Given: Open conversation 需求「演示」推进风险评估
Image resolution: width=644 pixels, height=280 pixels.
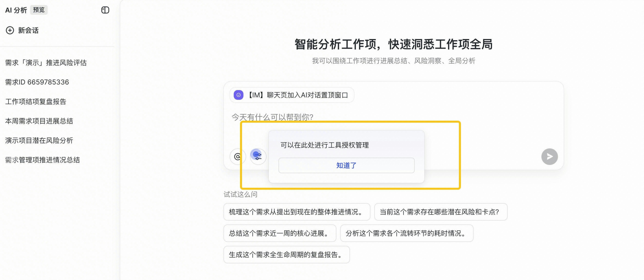Looking at the screenshot, I should (x=46, y=63).
